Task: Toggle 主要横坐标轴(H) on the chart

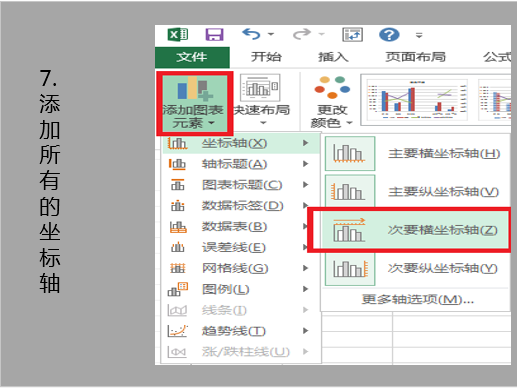Action: click(x=417, y=154)
